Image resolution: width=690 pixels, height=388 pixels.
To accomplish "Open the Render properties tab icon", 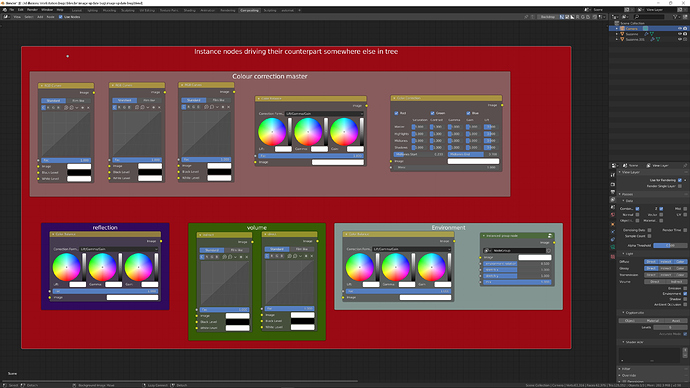I will point(613,184).
